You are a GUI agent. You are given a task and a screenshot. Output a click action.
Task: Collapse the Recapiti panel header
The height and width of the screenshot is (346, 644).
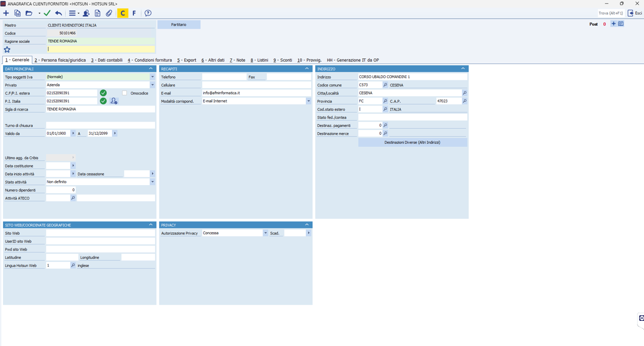click(x=307, y=68)
